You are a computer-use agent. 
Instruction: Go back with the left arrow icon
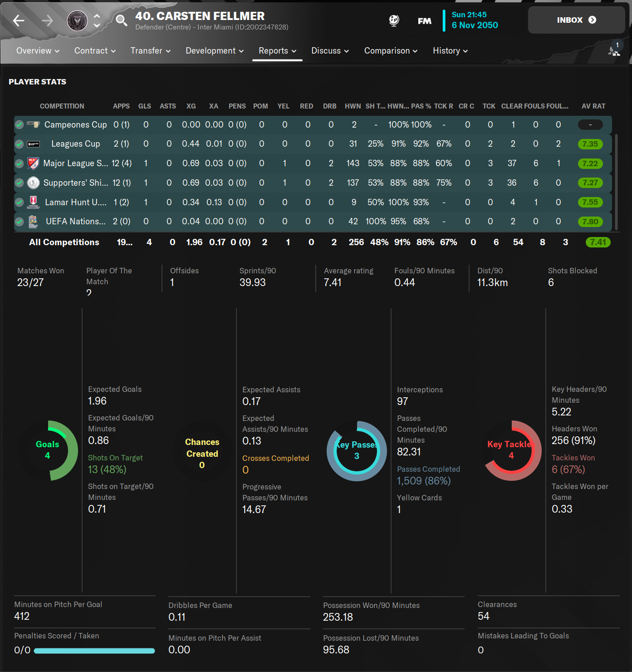tap(19, 20)
